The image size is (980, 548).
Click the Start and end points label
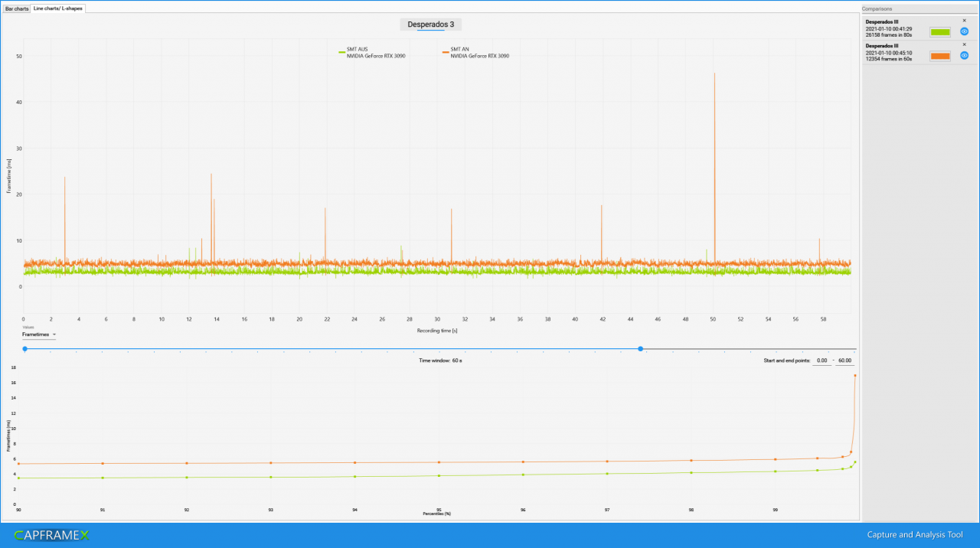pyautogui.click(x=786, y=360)
